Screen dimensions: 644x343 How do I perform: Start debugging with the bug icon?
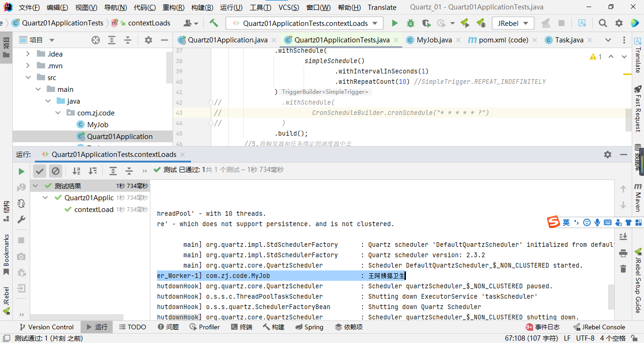pos(411,23)
